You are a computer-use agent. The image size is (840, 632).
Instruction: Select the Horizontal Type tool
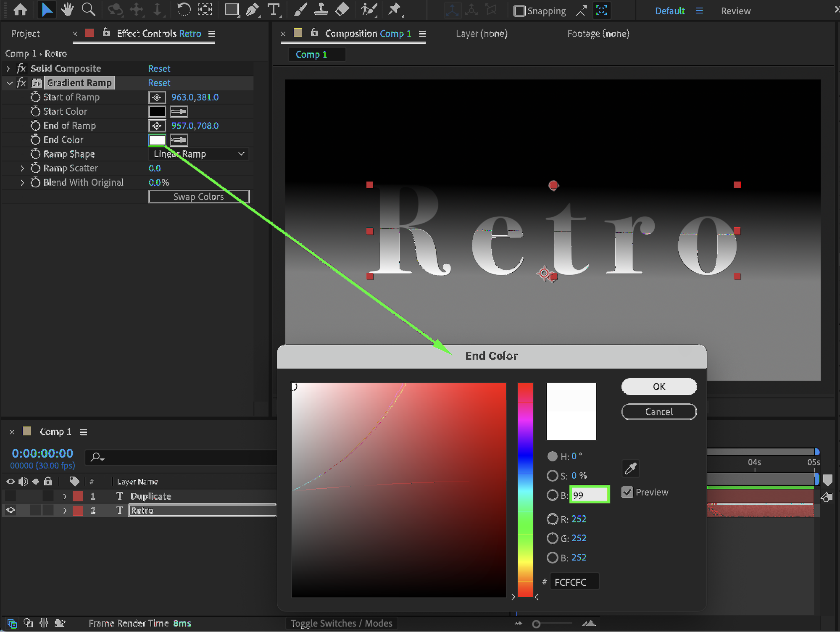pyautogui.click(x=274, y=10)
